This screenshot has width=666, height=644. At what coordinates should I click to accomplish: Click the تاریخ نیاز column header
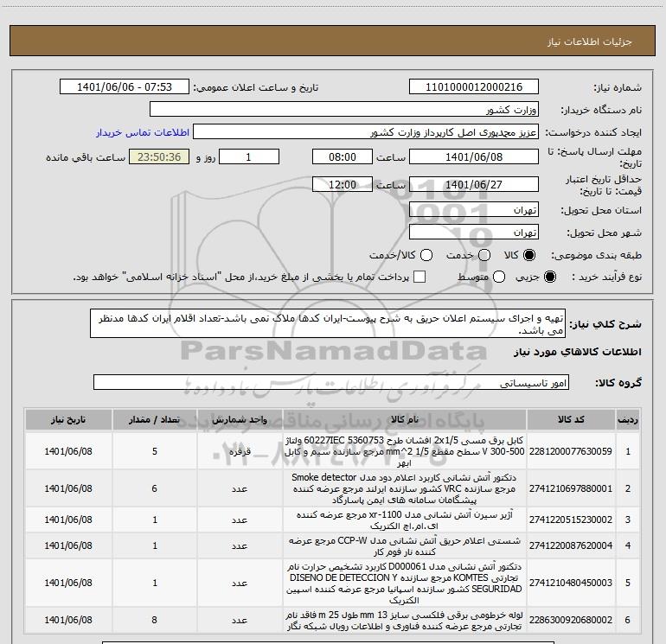pyautogui.click(x=68, y=420)
